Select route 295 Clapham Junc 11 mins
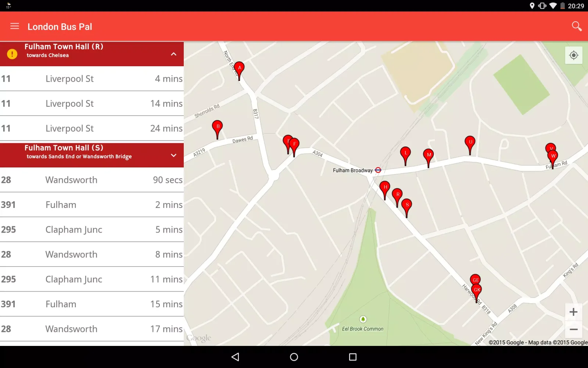The image size is (588, 368). [x=92, y=279]
